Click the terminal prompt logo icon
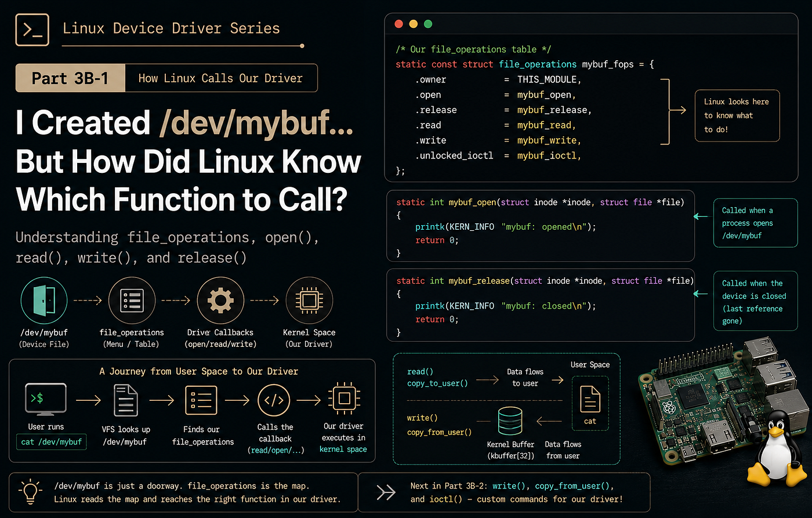Image resolution: width=812 pixels, height=518 pixels. pos(32,30)
